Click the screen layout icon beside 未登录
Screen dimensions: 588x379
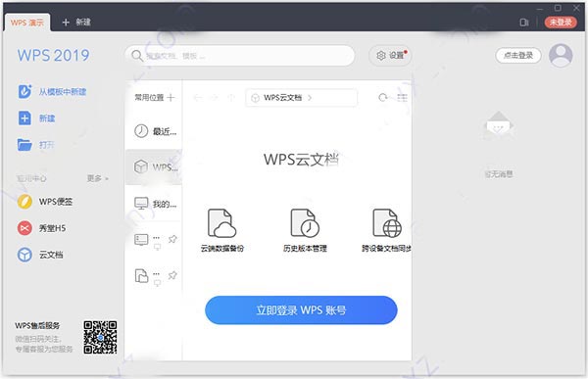tap(524, 23)
